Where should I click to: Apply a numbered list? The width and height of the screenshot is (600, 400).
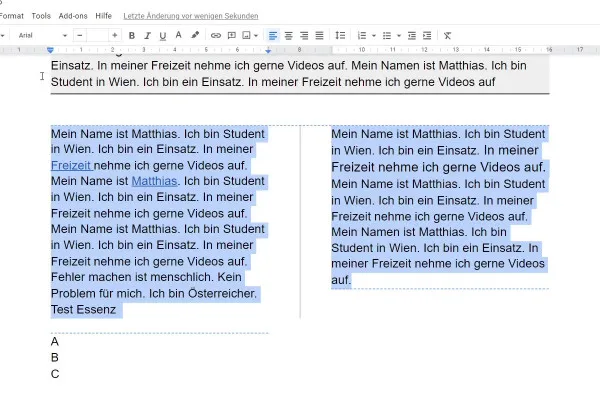(362, 36)
